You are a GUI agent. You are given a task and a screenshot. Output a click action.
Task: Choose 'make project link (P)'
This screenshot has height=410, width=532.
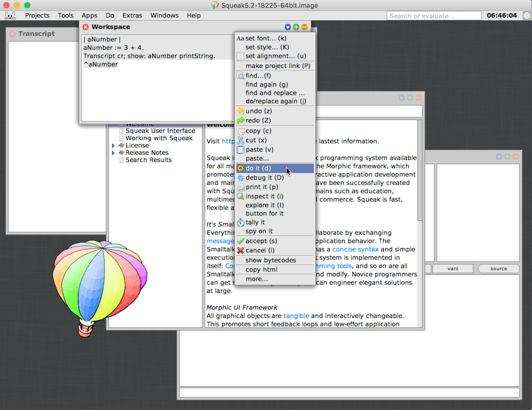pos(275,66)
